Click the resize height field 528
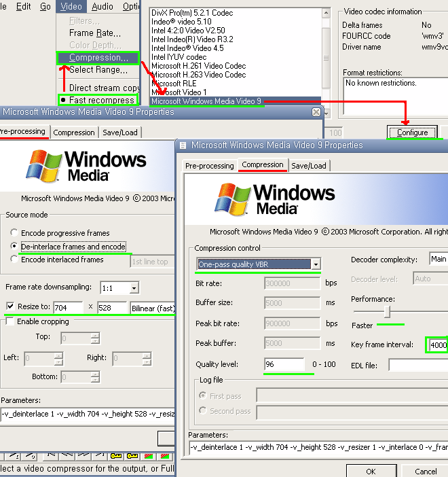Viewport: 448px width, 477px height. [112, 308]
